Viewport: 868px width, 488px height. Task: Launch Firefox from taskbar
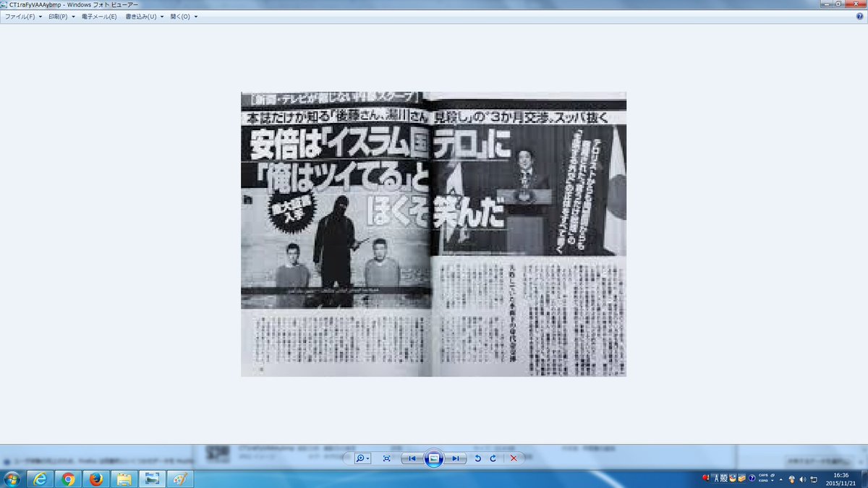pos(96,479)
